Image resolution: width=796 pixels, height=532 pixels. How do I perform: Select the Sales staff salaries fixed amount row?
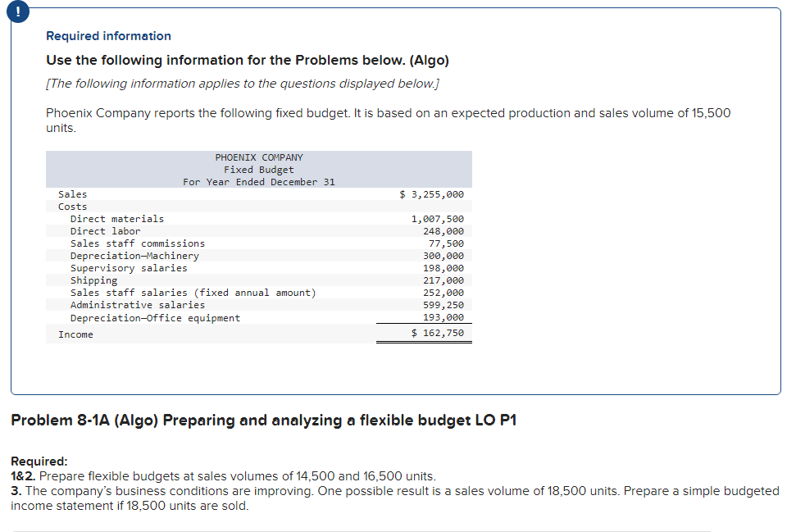click(189, 292)
